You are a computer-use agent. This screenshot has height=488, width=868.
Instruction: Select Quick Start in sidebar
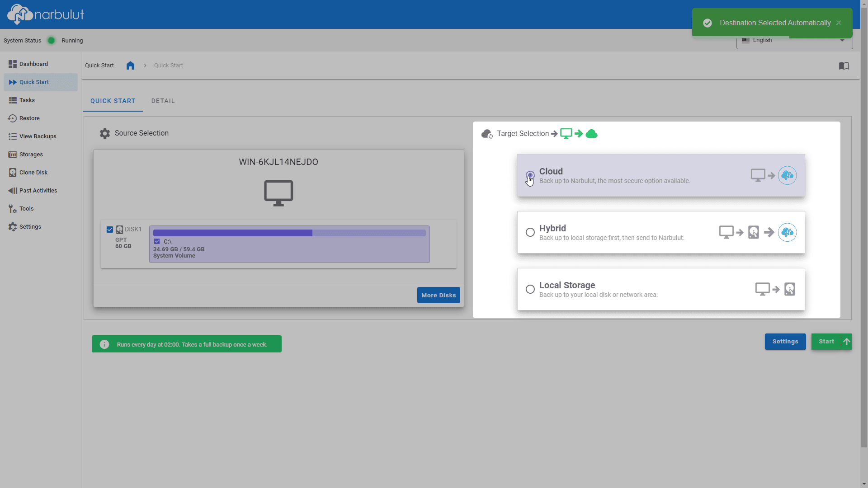click(40, 82)
